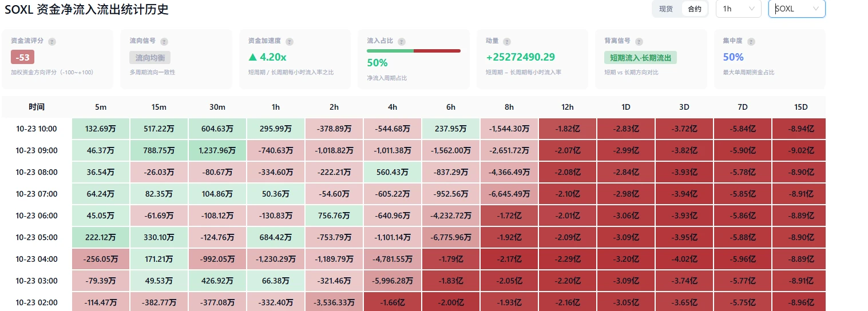Select the 5m column header
868x311 pixels.
point(101,107)
